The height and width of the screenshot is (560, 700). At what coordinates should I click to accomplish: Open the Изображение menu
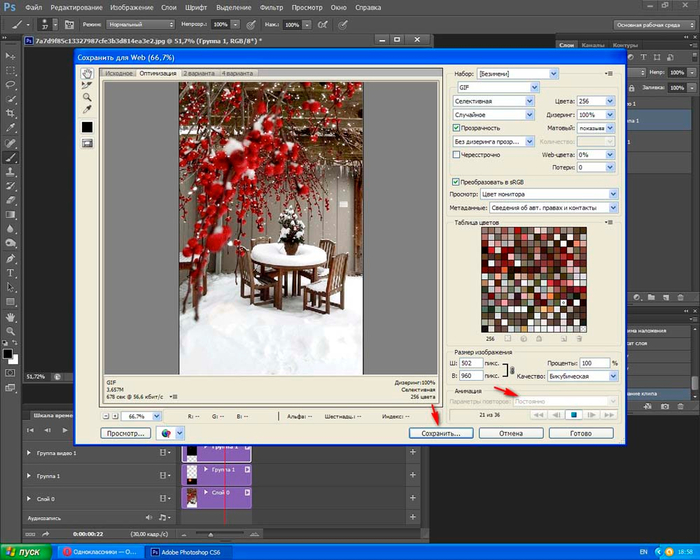132,8
